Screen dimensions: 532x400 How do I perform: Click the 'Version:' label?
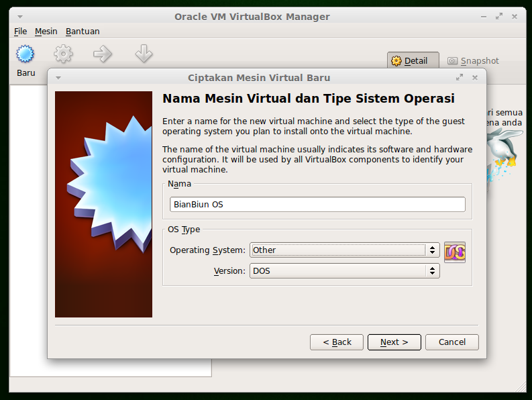(x=229, y=271)
